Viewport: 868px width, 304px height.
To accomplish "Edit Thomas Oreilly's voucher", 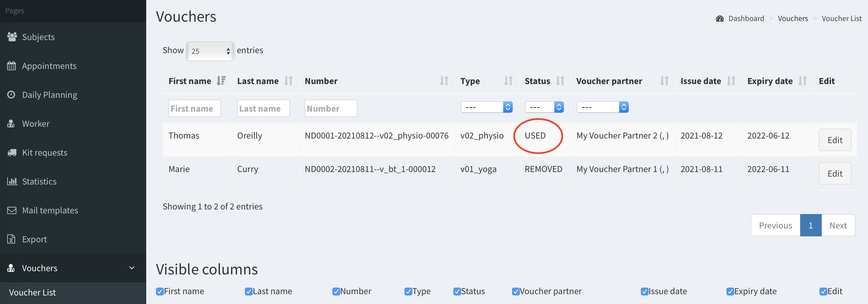I will pos(835,140).
